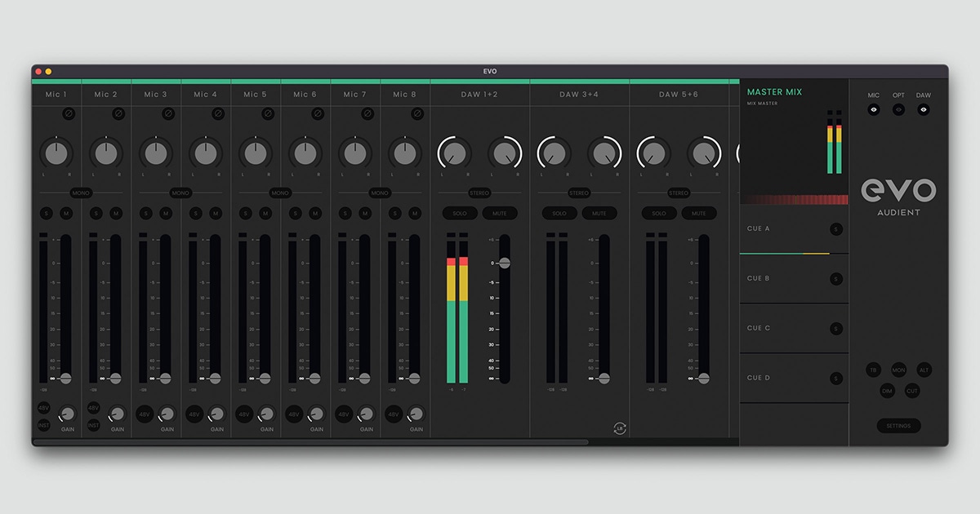Toggle phase invert on Mic 7
The width and height of the screenshot is (980, 514).
367,113
